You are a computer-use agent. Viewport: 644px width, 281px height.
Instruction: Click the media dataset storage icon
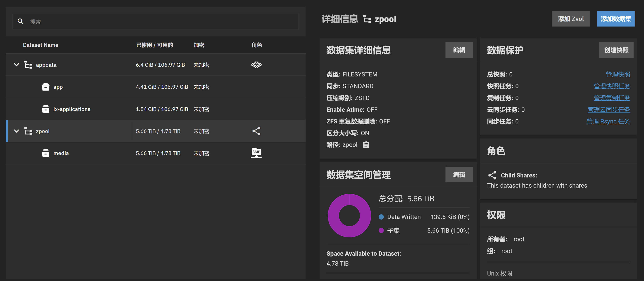tap(45, 153)
